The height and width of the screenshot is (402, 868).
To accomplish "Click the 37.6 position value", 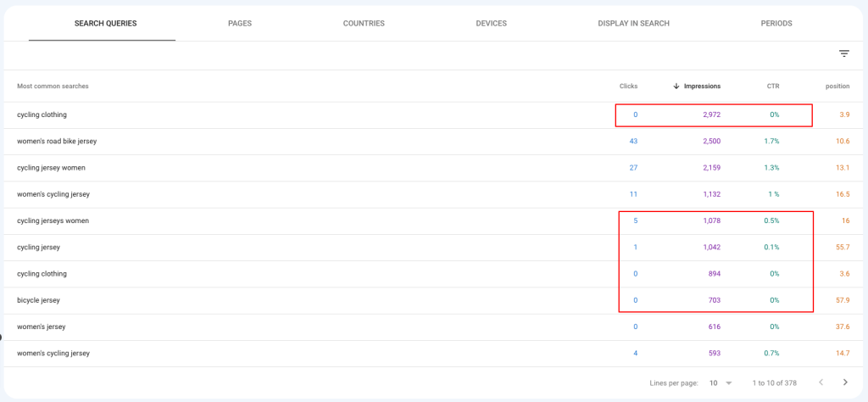I will coord(843,327).
